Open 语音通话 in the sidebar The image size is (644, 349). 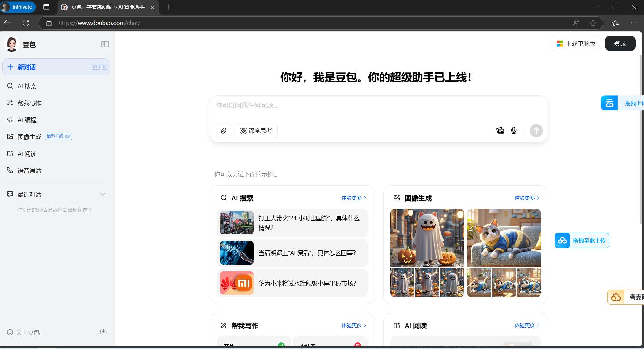pyautogui.click(x=56, y=170)
